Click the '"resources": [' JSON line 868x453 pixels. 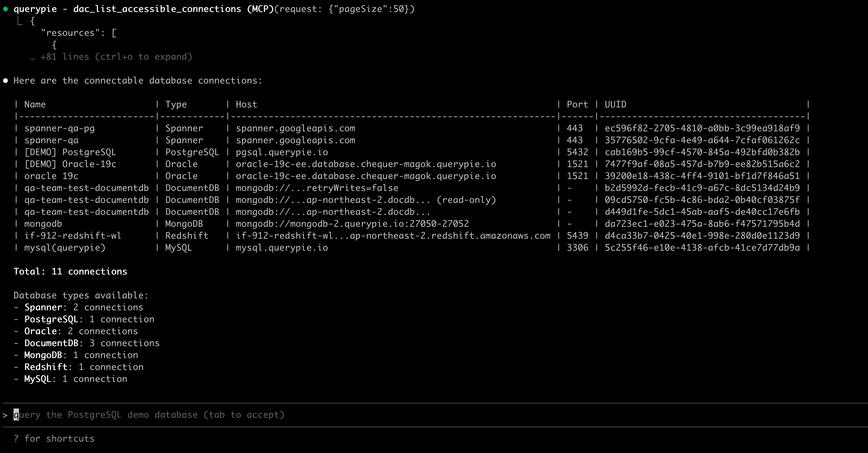[78, 33]
